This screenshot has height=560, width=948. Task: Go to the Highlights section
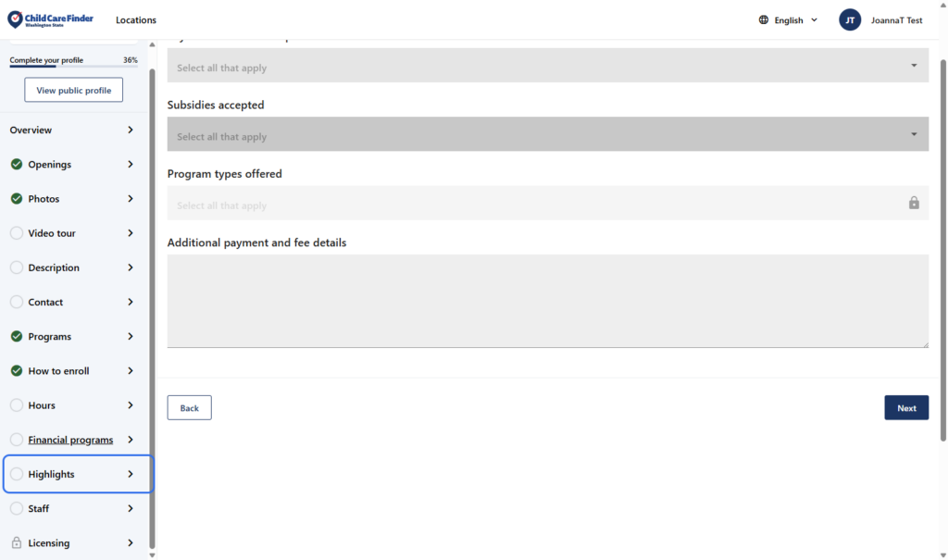(78, 474)
